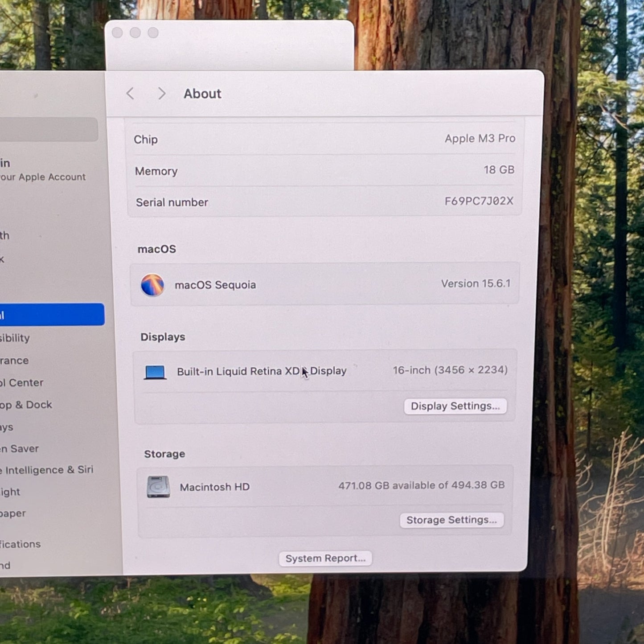Click the forward chevron arrow
The width and height of the screenshot is (644, 644).
[161, 94]
